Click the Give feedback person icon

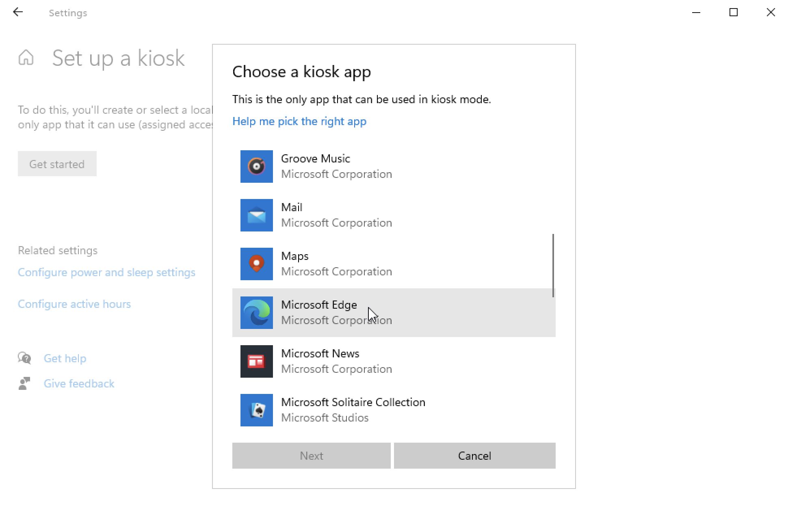click(x=24, y=383)
